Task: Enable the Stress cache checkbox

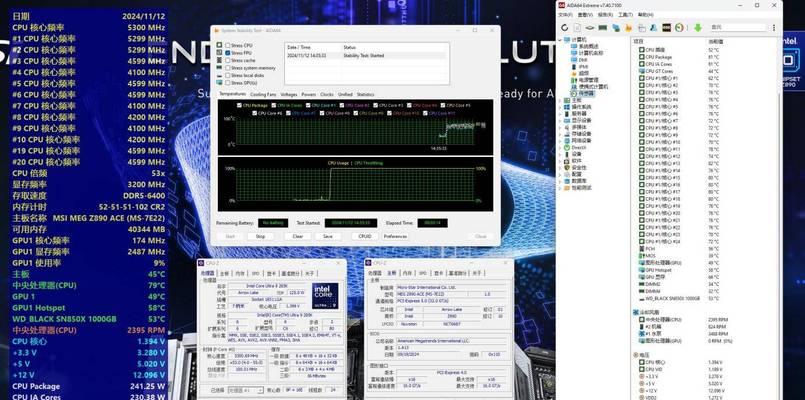Action: pyautogui.click(x=227, y=61)
